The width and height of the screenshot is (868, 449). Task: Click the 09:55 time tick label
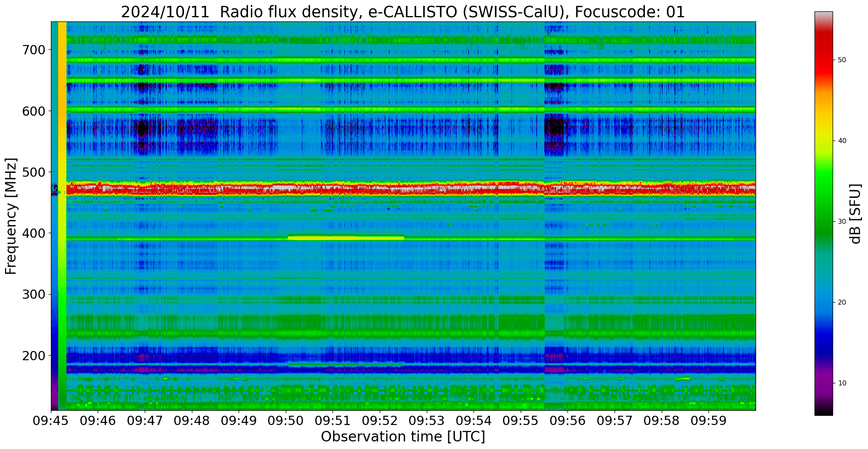click(x=521, y=421)
